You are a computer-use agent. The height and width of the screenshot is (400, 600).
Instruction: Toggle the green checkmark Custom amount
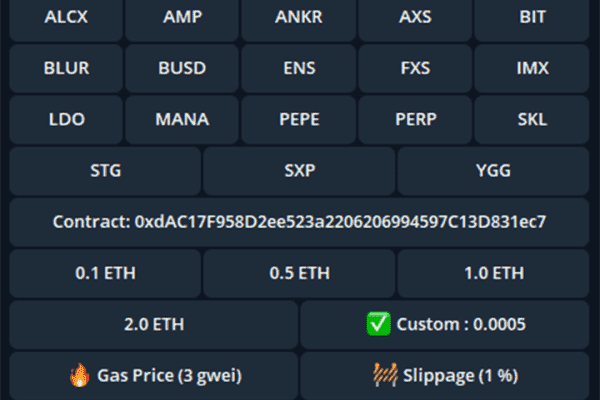coord(445,325)
